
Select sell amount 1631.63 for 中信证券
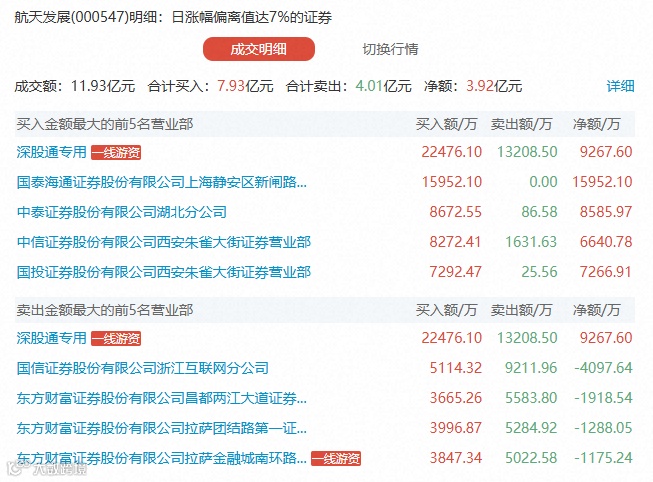[x=531, y=242]
